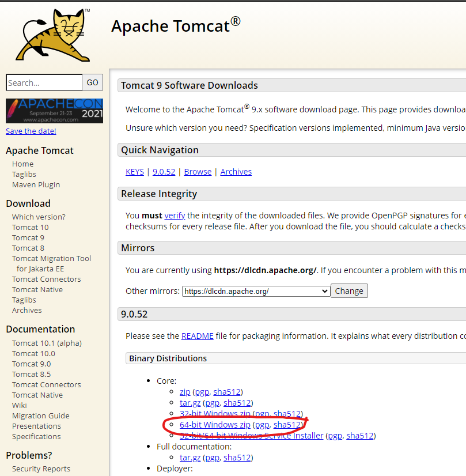Open Tomcat 9 download link
The width and height of the screenshot is (466, 476).
(28, 237)
